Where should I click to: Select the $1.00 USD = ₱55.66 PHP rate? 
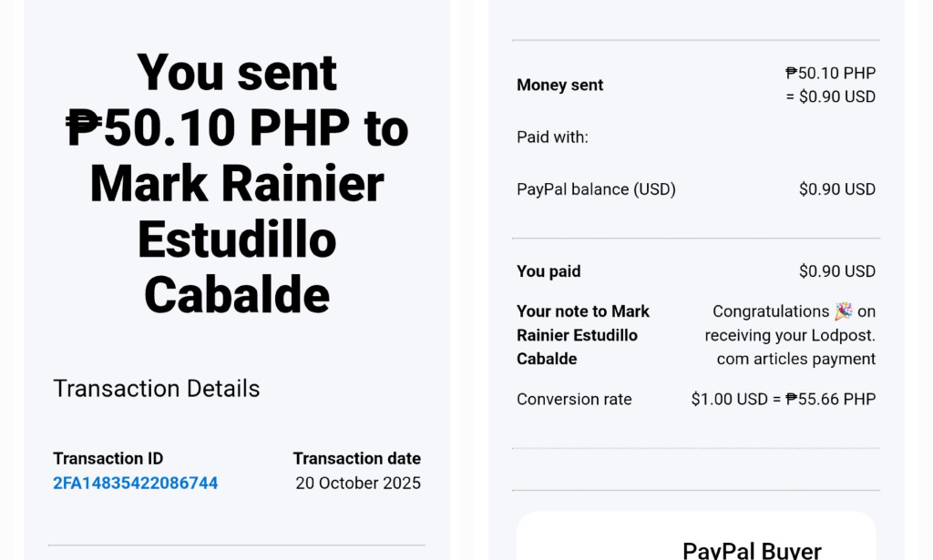click(x=784, y=399)
